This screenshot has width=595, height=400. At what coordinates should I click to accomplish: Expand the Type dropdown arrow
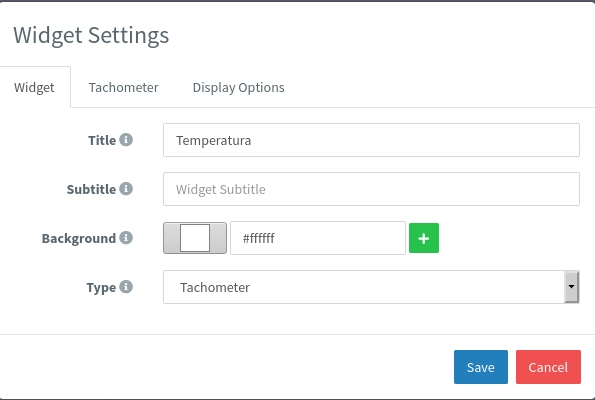coord(571,287)
